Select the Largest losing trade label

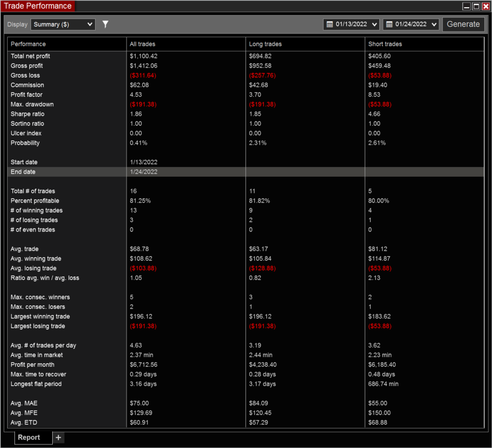coord(38,326)
